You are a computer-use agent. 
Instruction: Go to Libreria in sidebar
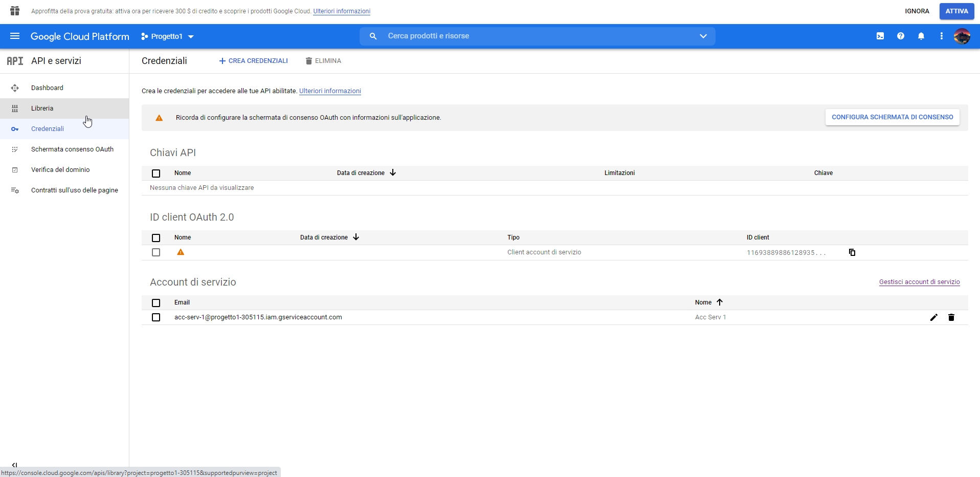pyautogui.click(x=64, y=109)
